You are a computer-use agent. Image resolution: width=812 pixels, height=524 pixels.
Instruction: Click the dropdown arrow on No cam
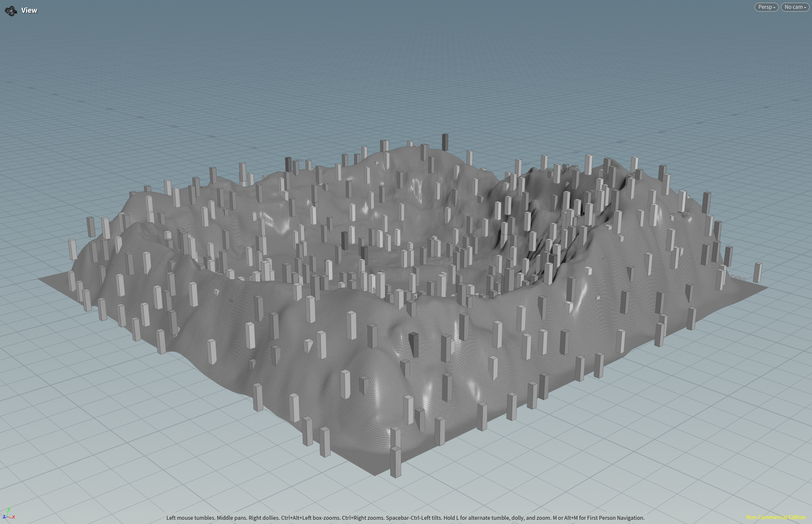pos(805,7)
